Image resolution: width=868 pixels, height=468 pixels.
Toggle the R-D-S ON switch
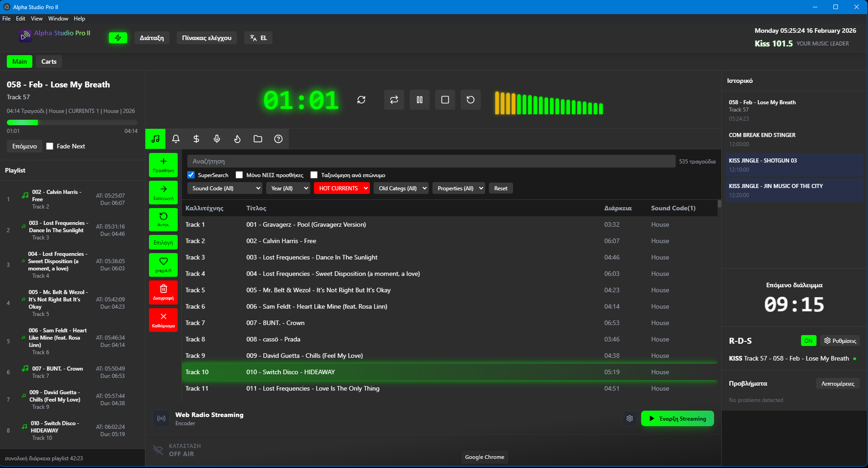tap(808, 341)
